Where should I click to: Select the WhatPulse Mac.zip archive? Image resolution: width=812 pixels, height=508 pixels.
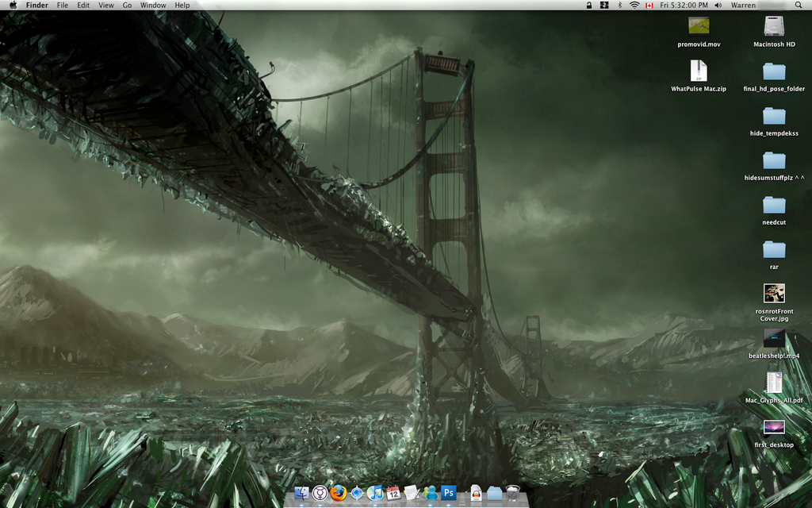coord(699,71)
